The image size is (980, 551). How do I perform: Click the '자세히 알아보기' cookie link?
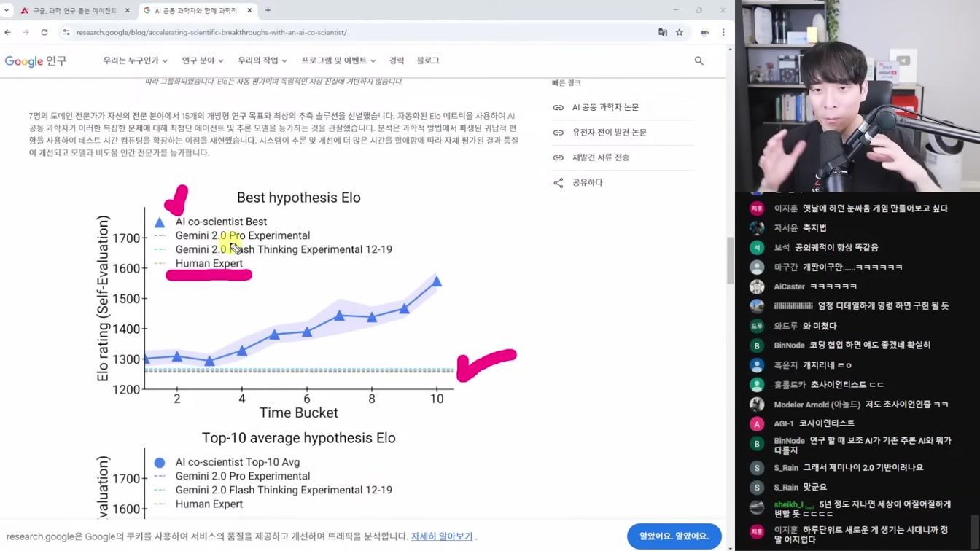tap(442, 536)
